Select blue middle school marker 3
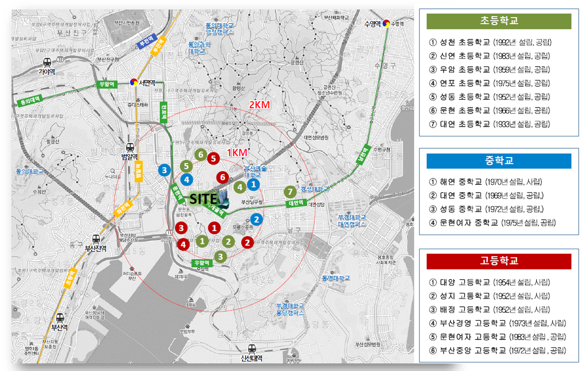588x371 pixels. (x=164, y=170)
